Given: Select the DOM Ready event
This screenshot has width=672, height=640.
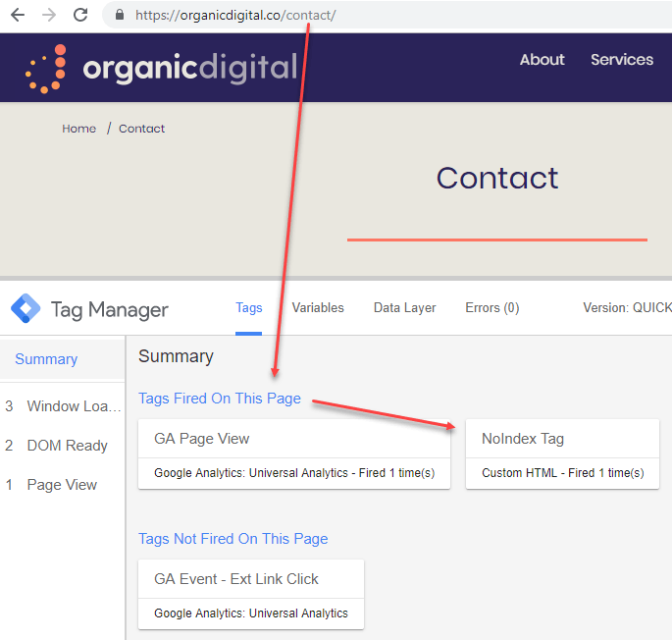Looking at the screenshot, I should [63, 446].
